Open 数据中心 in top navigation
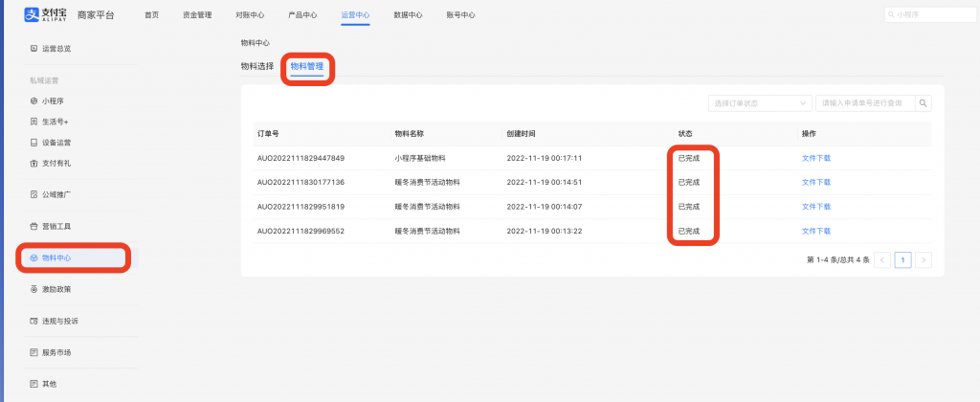This screenshot has height=402, width=980. [408, 15]
